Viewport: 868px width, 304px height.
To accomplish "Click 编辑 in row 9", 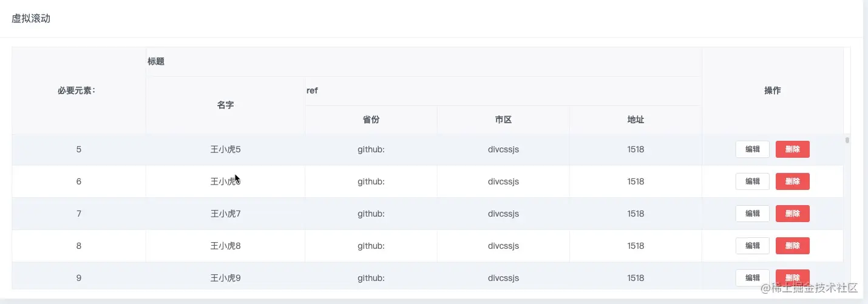I will click(x=753, y=278).
